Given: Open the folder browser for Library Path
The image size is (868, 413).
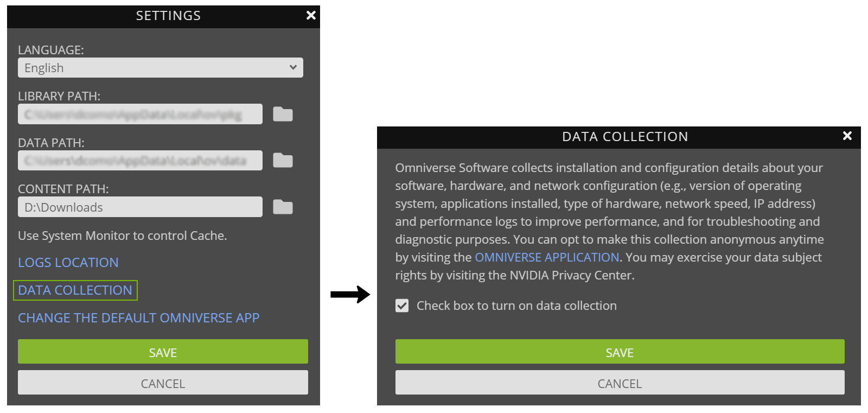Looking at the screenshot, I should tap(283, 114).
